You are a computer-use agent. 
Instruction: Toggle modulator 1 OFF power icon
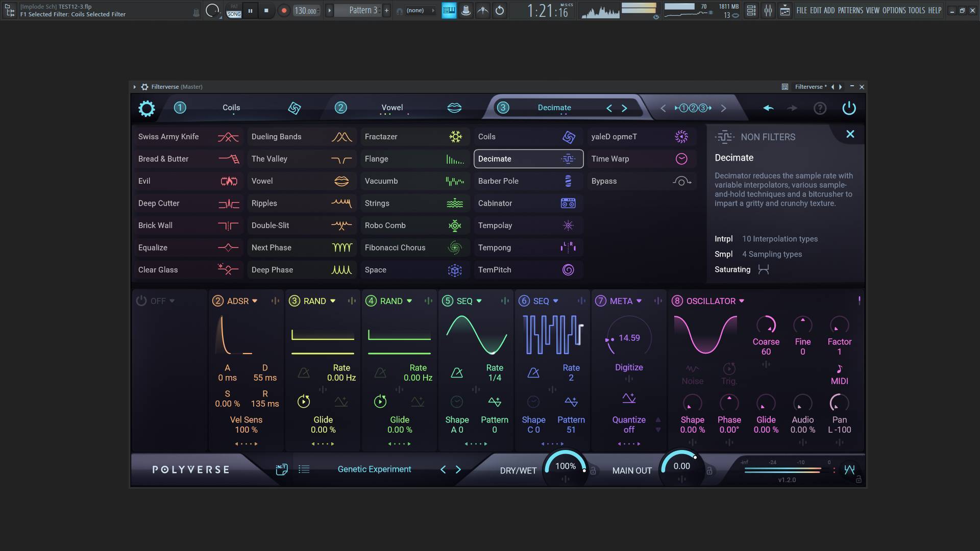[141, 301]
